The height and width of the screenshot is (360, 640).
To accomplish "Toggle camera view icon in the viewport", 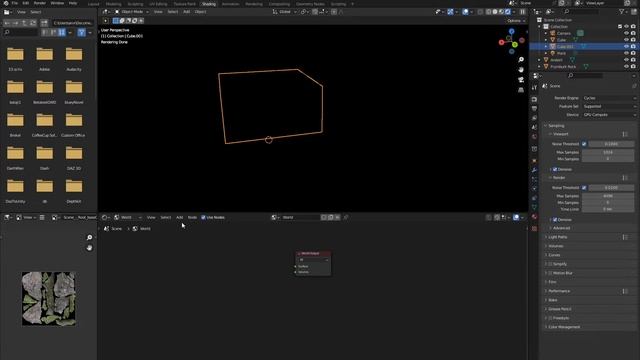I will pos(521,80).
